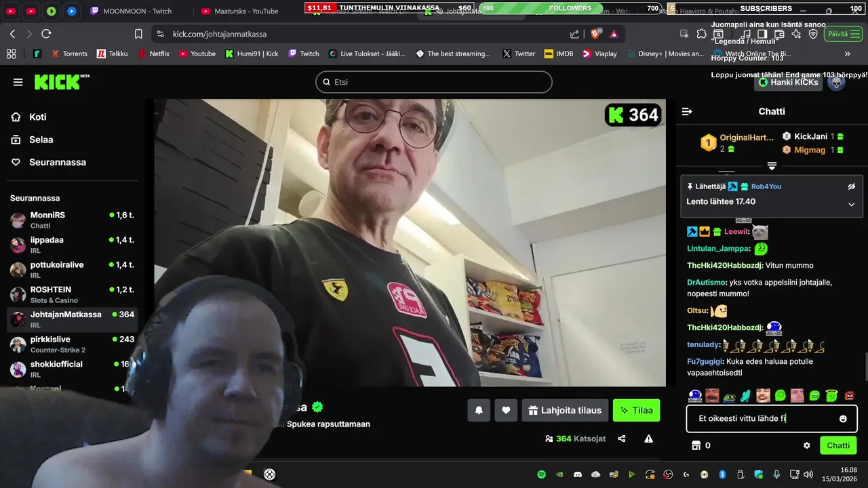Click the Etsi search field
Screen dimensions: 868x488
coord(434,82)
